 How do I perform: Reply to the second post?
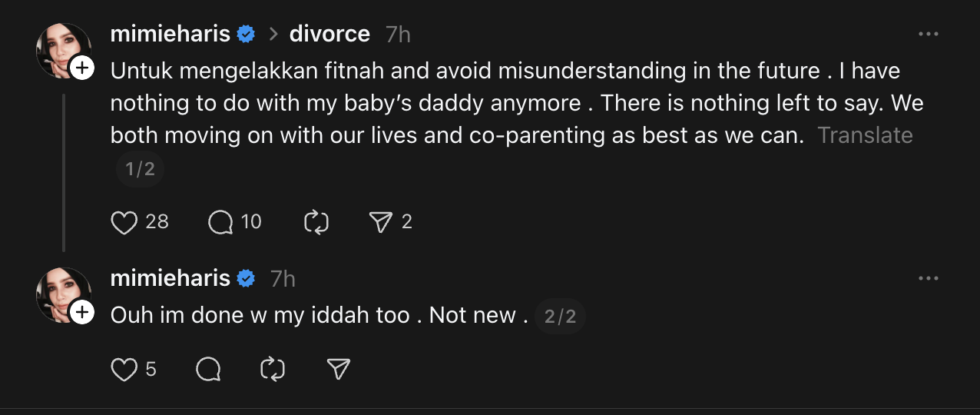tap(208, 370)
